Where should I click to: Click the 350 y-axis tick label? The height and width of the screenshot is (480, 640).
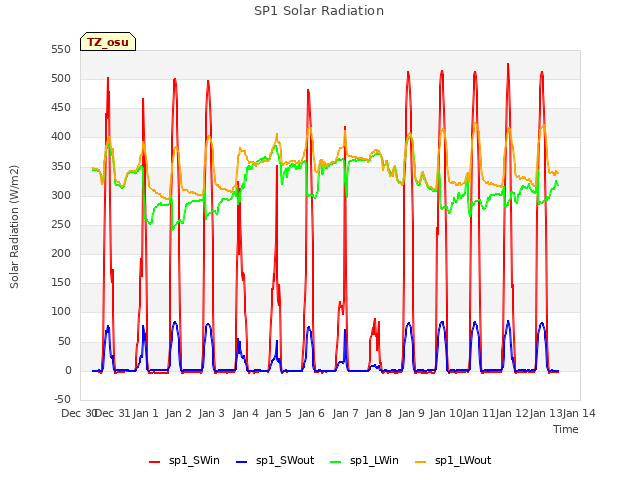point(61,166)
